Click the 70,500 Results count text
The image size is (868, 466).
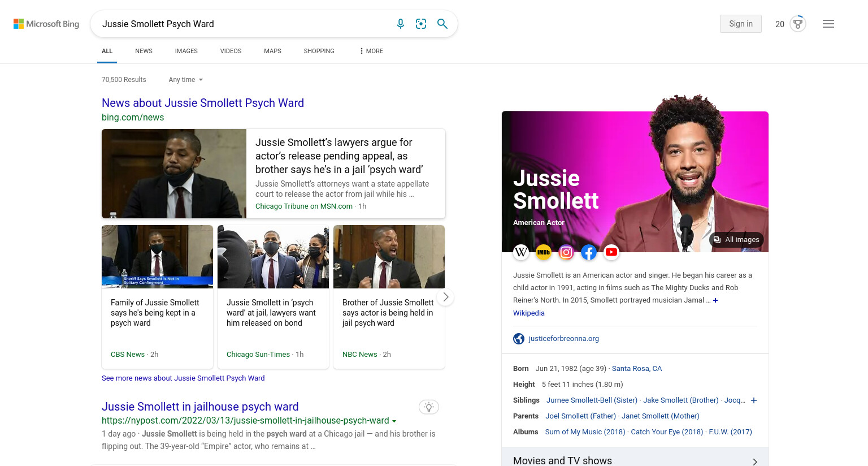pos(124,80)
